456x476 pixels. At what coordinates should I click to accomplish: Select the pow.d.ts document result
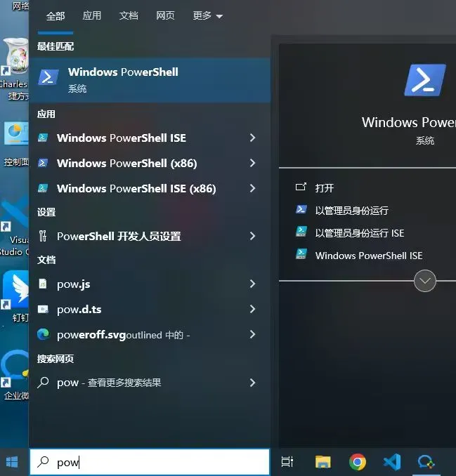point(79,310)
